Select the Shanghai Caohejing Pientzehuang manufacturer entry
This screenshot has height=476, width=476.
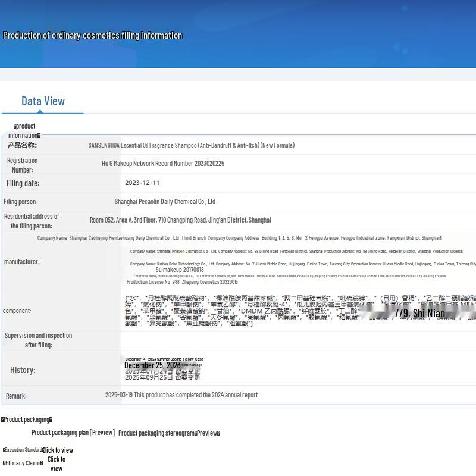pos(239,238)
